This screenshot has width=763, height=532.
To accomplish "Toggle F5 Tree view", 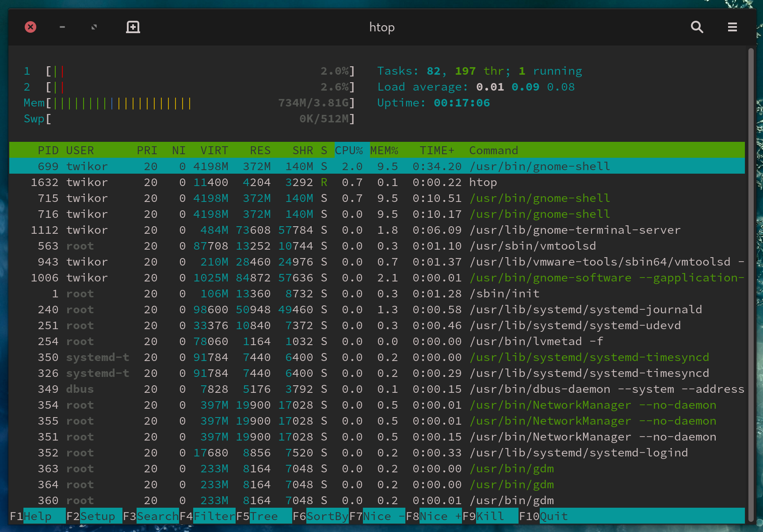I will [x=263, y=516].
